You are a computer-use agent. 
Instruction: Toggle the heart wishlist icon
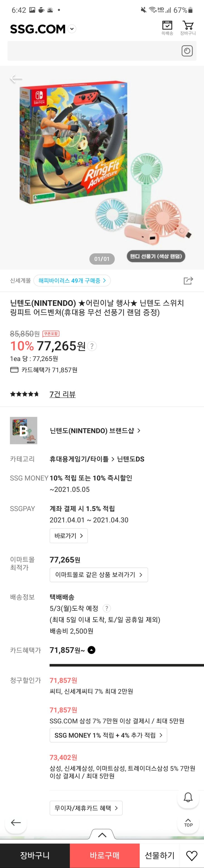point(192,856)
